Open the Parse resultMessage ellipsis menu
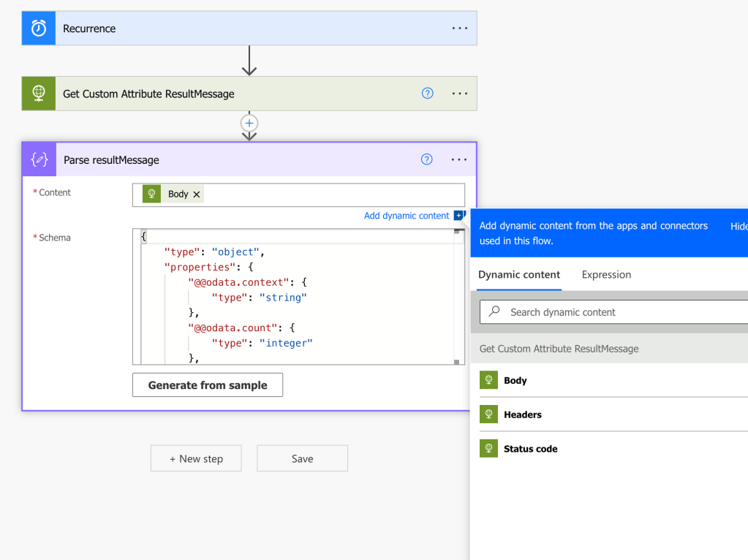Screen dimensions: 748x560 point(459,159)
